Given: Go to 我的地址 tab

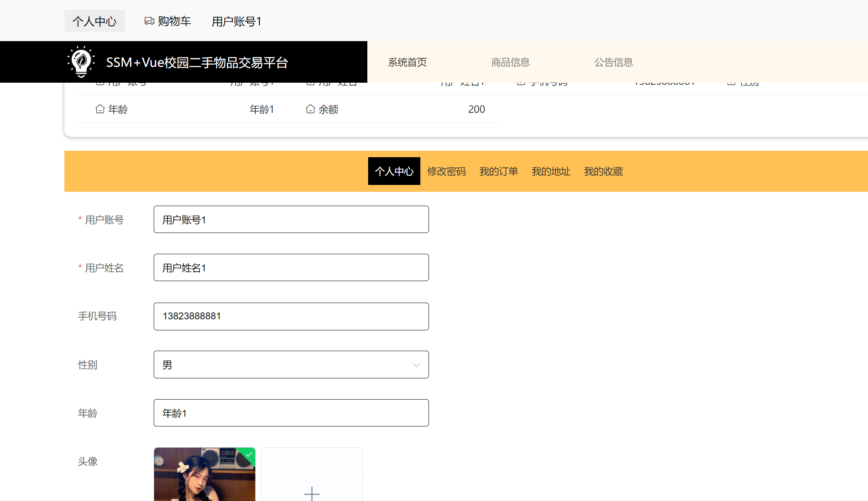Looking at the screenshot, I should point(551,171).
